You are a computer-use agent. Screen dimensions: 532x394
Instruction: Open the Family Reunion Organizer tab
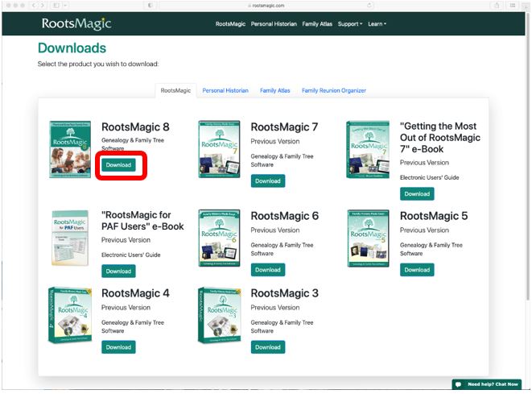tap(334, 91)
